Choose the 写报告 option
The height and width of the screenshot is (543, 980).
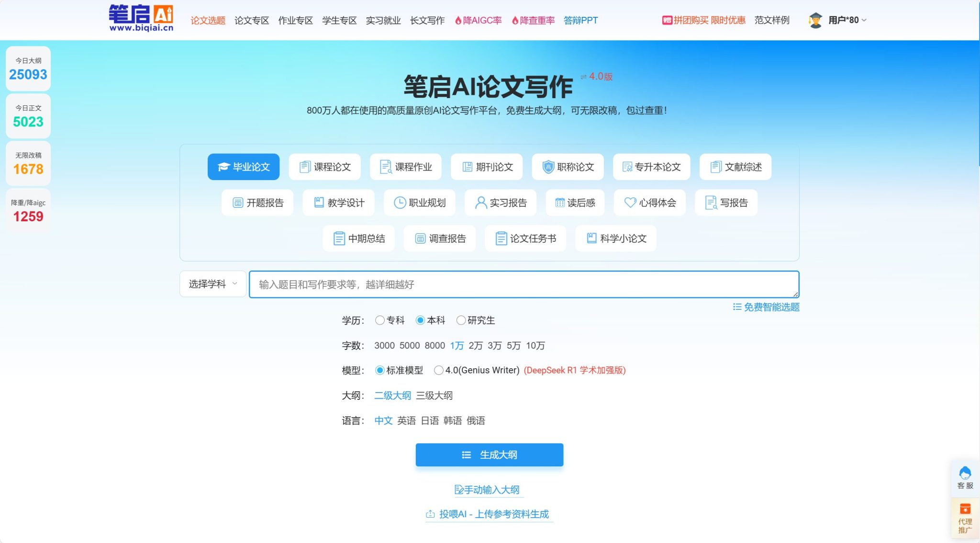coord(726,203)
